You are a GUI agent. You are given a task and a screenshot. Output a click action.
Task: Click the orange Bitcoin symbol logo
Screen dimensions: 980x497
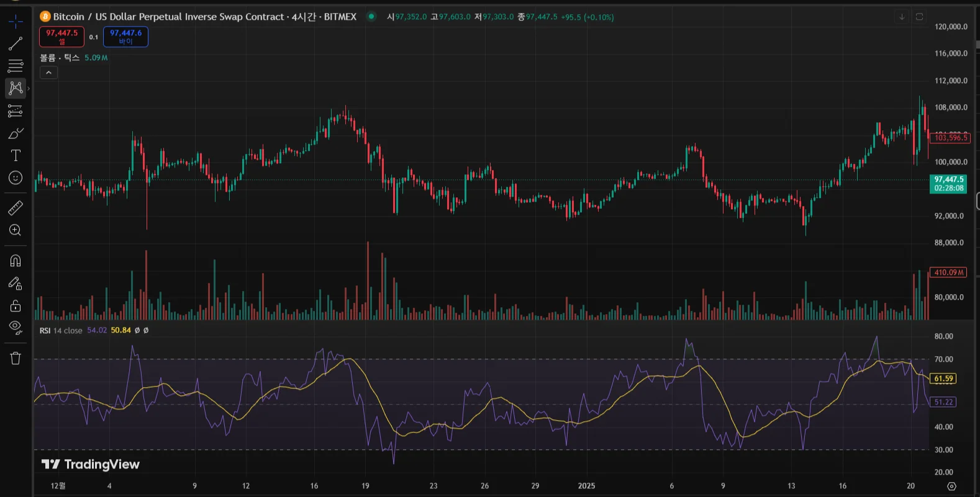pyautogui.click(x=45, y=17)
